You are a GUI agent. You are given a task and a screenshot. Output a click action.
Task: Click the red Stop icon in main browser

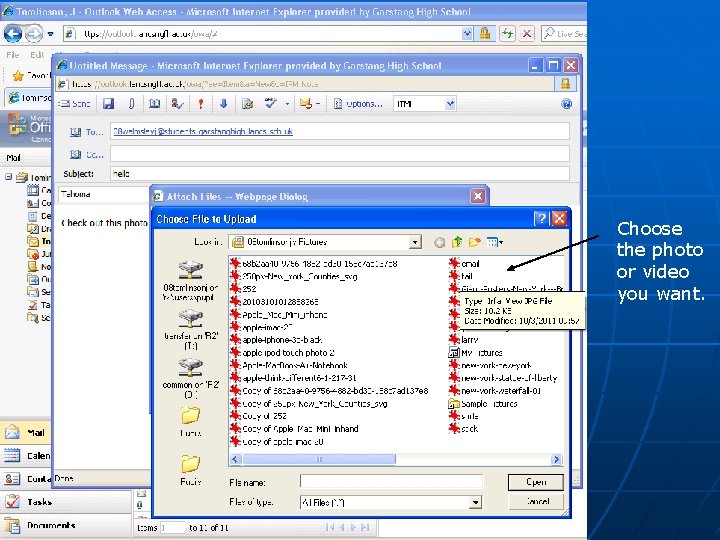(527, 34)
